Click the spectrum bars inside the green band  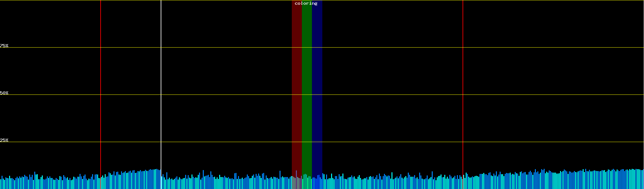[x=307, y=182]
